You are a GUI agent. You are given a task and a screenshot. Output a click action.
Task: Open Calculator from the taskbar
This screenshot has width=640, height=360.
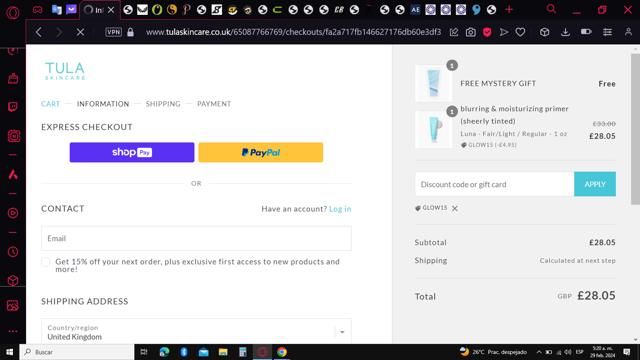point(242,352)
